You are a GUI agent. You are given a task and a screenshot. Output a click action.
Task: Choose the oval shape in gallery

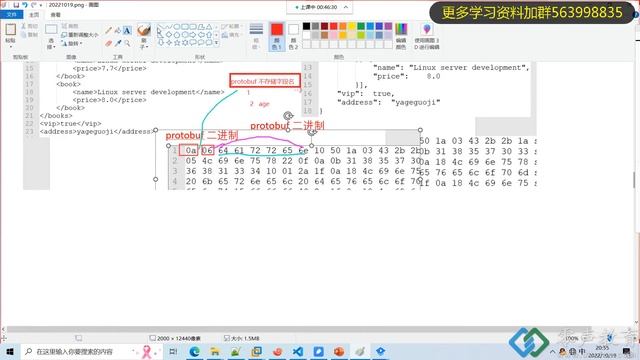tap(177, 27)
